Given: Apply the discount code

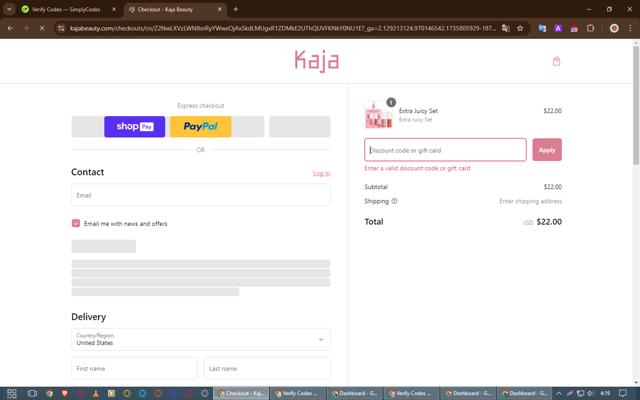Looking at the screenshot, I should 547,150.
